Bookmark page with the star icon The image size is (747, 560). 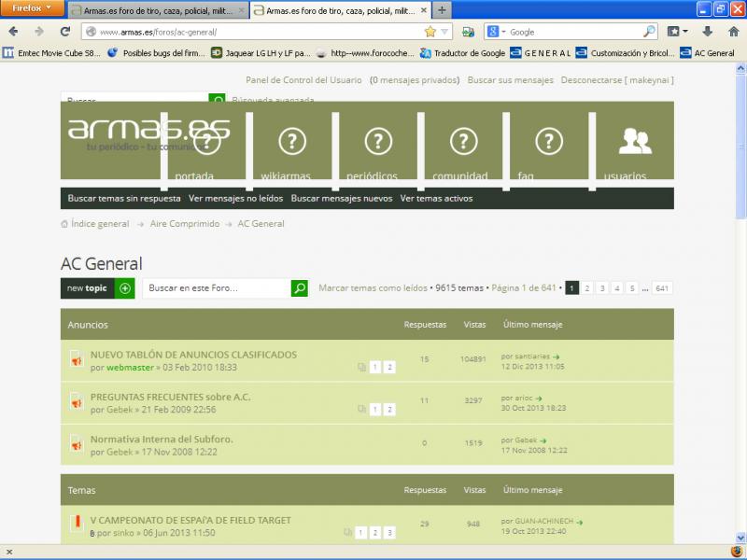[x=430, y=32]
